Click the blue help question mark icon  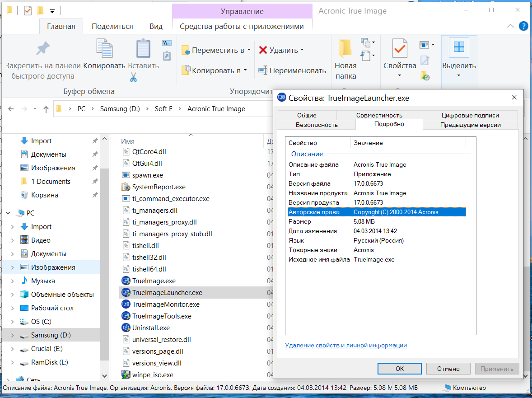tap(523, 26)
